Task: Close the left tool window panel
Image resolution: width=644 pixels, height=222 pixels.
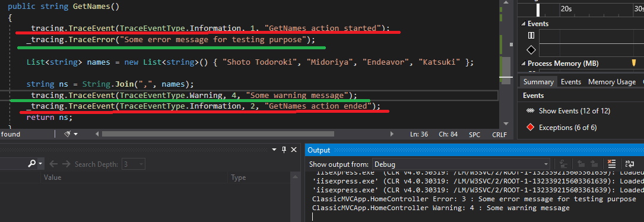Action: [x=294, y=150]
